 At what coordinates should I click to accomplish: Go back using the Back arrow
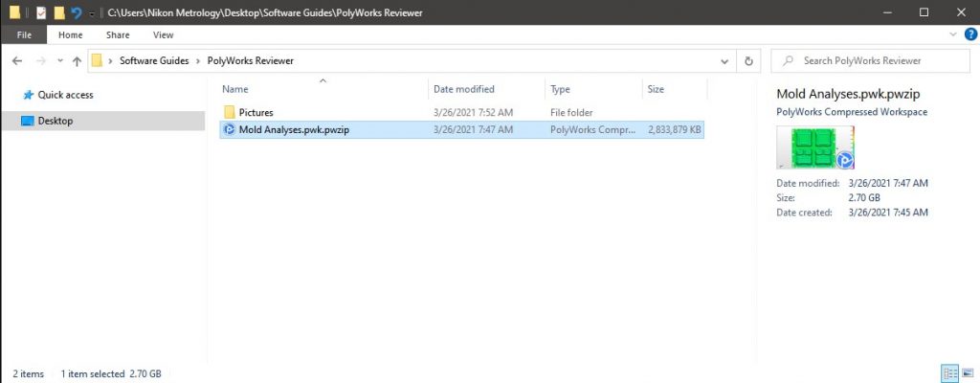[17, 60]
